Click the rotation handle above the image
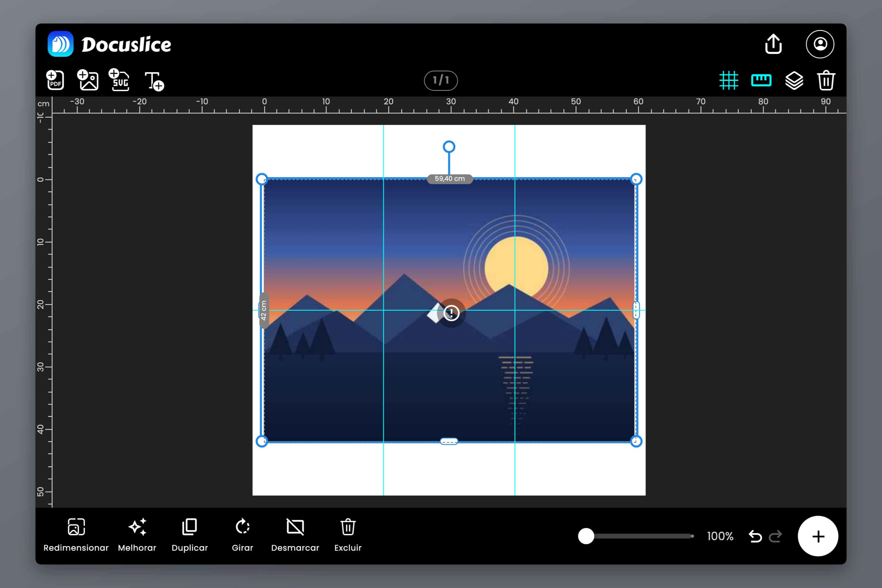This screenshot has height=588, width=882. click(x=449, y=147)
